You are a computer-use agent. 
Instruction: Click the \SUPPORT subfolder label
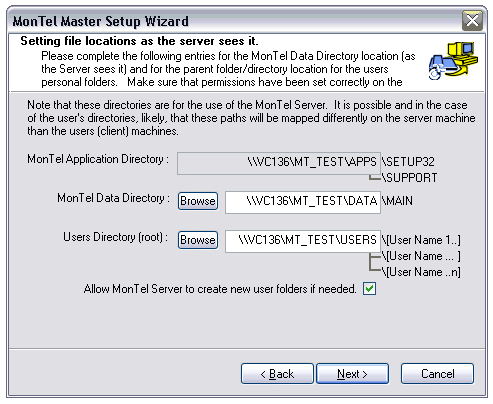click(x=409, y=178)
